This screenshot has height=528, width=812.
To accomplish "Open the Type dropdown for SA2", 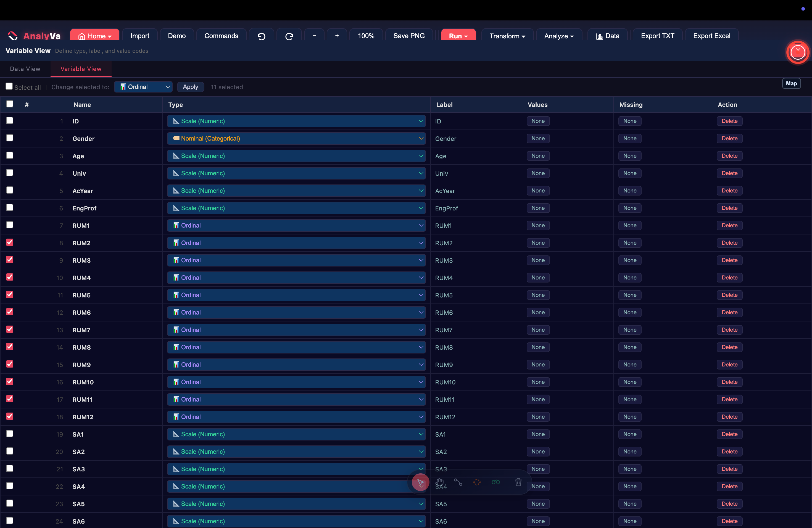I will (296, 452).
